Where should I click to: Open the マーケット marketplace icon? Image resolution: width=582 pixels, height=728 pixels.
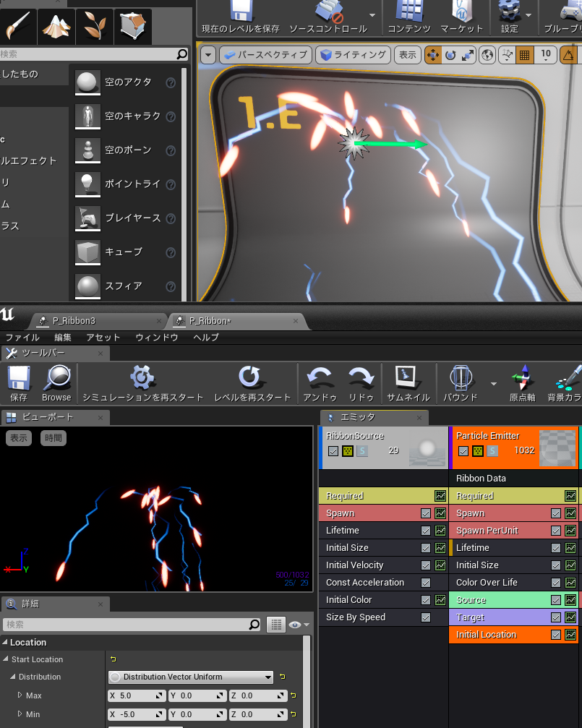pos(461,11)
